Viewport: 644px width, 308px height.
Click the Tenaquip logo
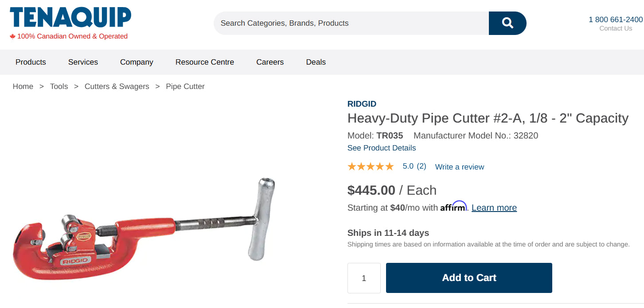coord(70,18)
